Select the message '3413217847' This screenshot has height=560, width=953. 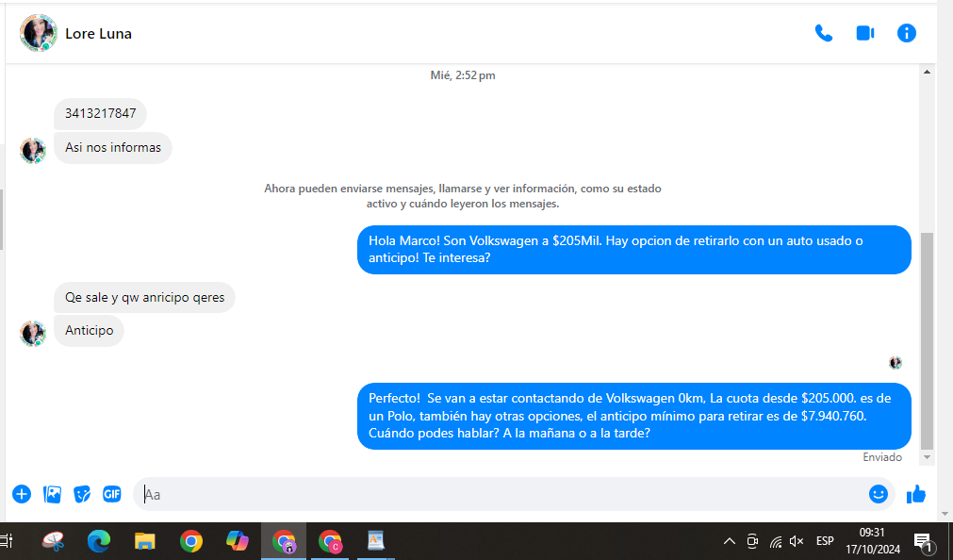[100, 114]
